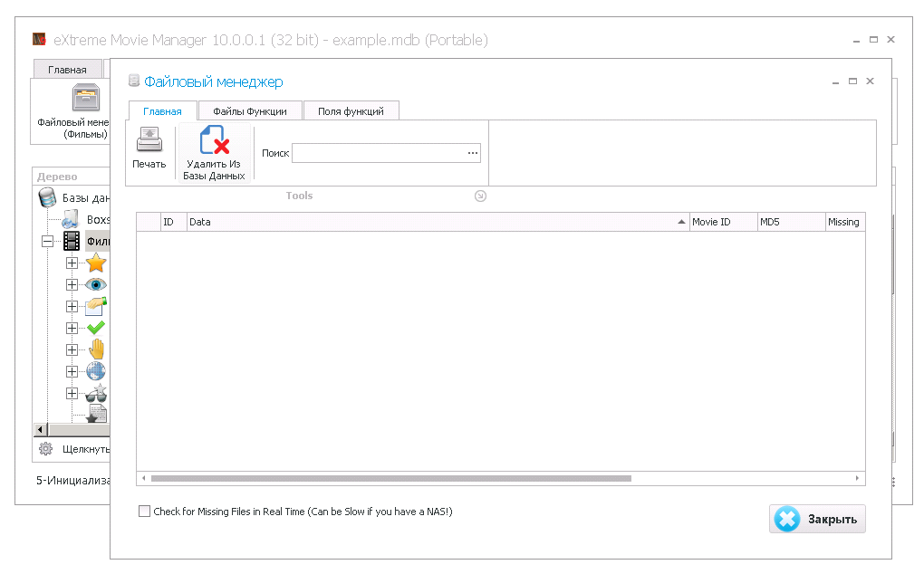Click the grid's scroll right arrow
Viewport: 924px width, 574px height.
coord(857,478)
